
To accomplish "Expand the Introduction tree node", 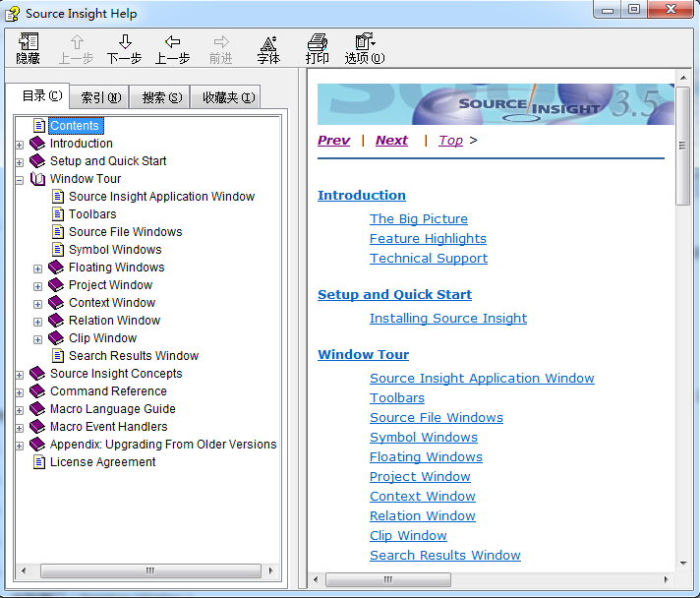I will (20, 145).
